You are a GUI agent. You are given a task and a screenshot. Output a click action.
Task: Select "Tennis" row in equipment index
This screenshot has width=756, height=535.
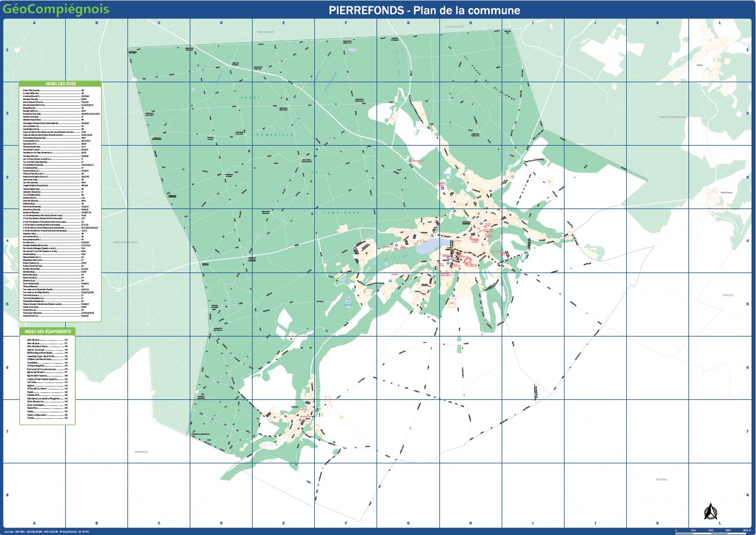pyautogui.click(x=48, y=418)
